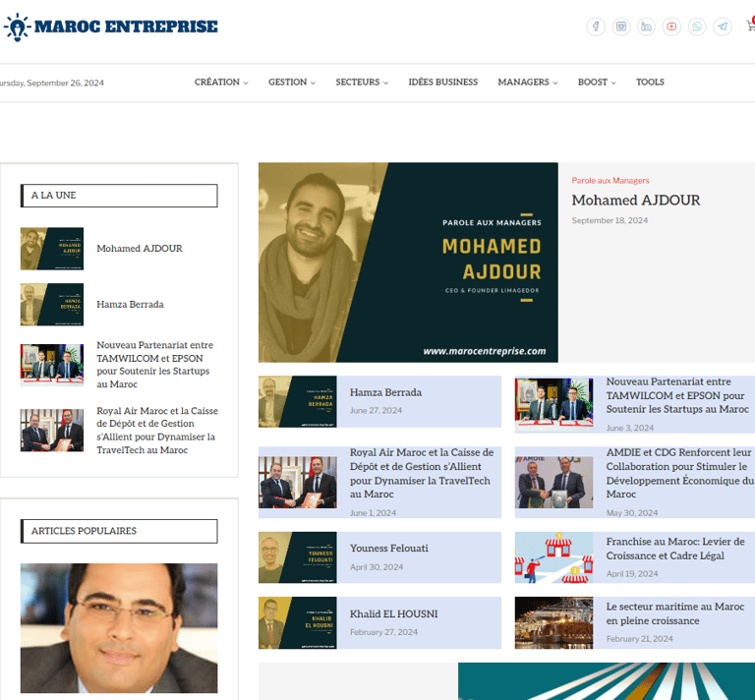Expand the CRÉATION menu
This screenshot has width=755, height=700.
pos(221,83)
